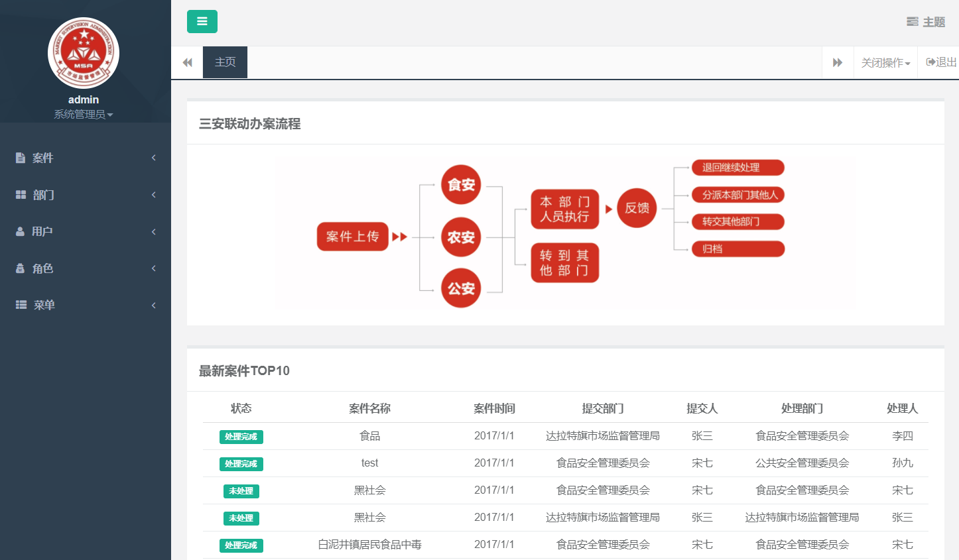Click the MSA logo avatar
The image size is (959, 560).
coord(84,53)
